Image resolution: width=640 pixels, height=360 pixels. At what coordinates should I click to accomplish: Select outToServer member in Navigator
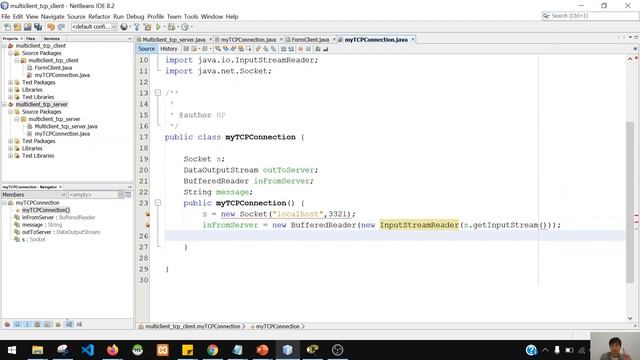coord(61,232)
